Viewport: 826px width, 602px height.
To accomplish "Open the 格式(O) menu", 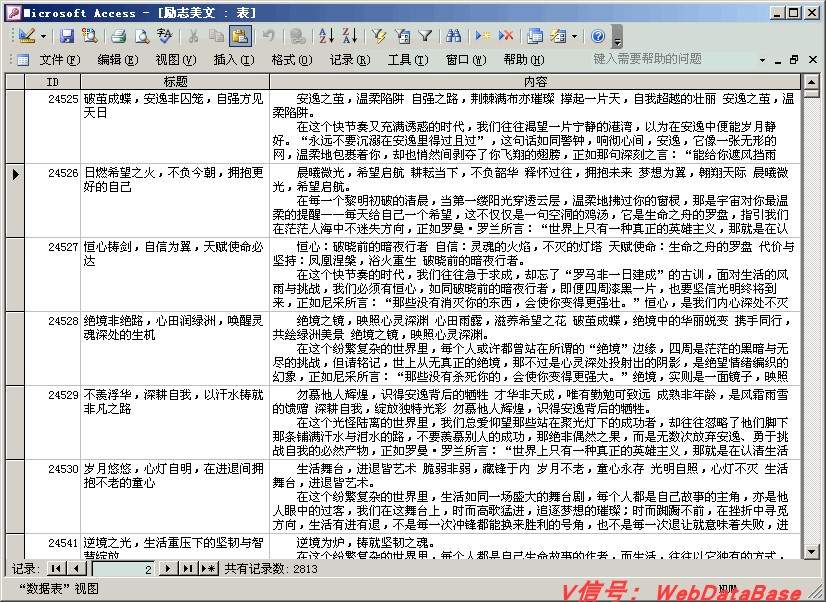I will [x=292, y=60].
